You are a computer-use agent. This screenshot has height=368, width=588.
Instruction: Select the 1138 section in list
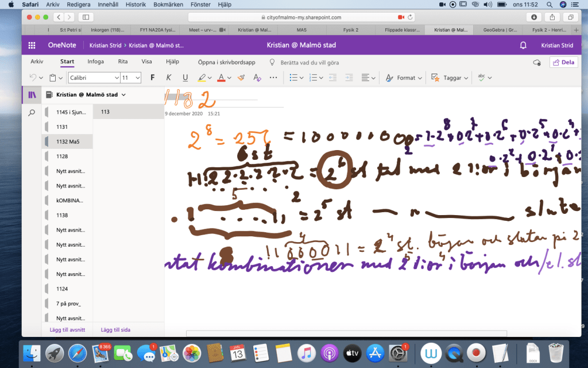coord(62,215)
